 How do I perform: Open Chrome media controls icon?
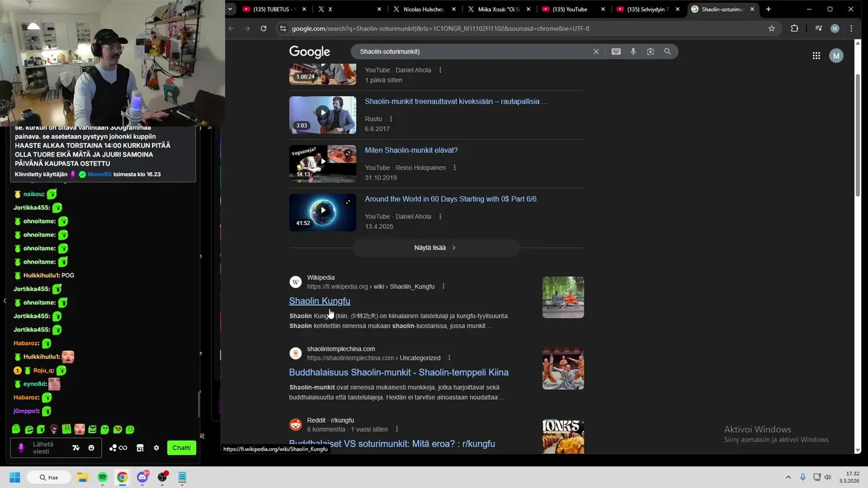818,28
